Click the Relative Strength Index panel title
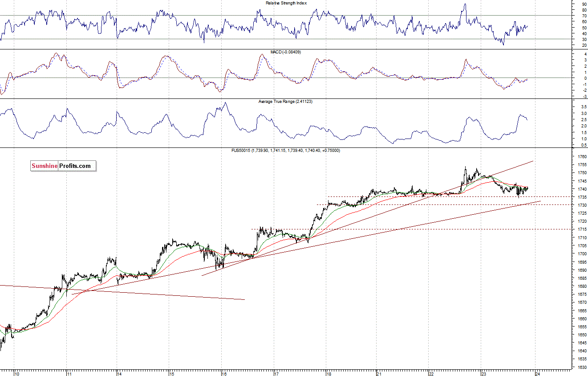The width and height of the screenshot is (588, 376). (x=286, y=3)
